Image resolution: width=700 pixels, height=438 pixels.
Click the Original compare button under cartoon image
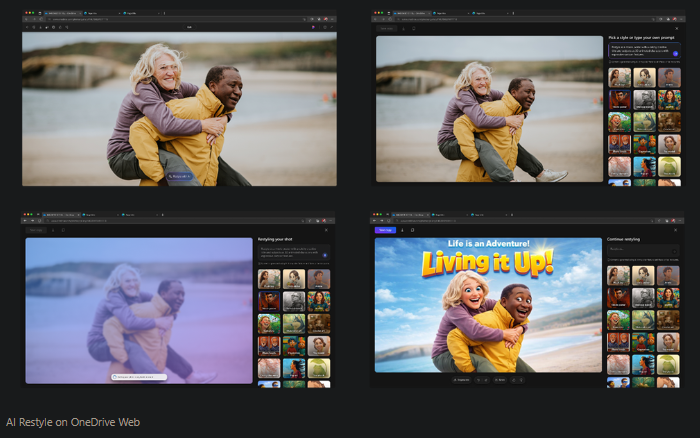(x=460, y=380)
